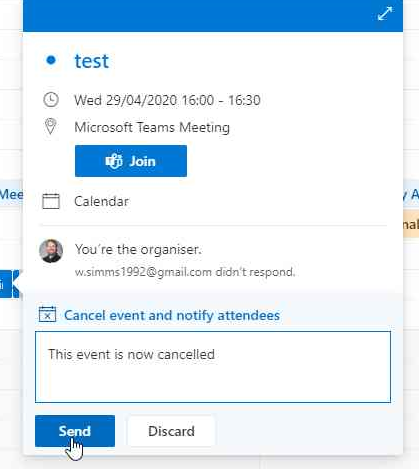The height and width of the screenshot is (469, 419).
Task: Click the blue category dot beside test
Action: click(51, 60)
